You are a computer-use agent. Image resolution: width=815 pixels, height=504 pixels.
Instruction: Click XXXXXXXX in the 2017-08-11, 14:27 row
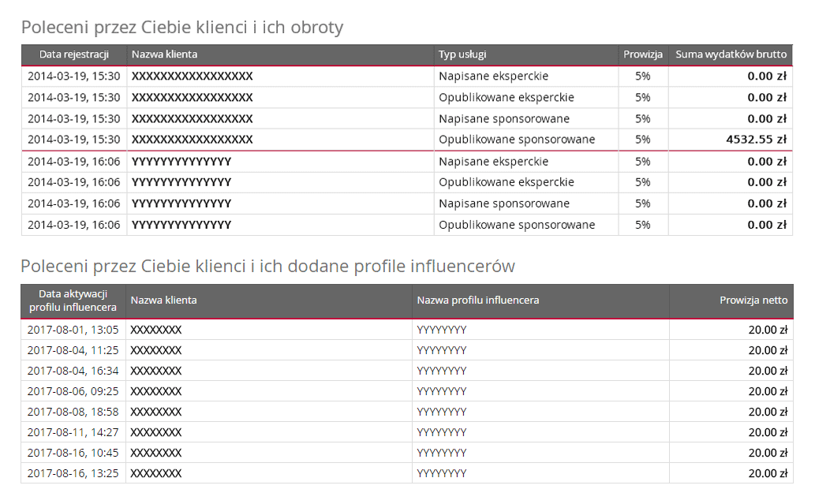156,432
